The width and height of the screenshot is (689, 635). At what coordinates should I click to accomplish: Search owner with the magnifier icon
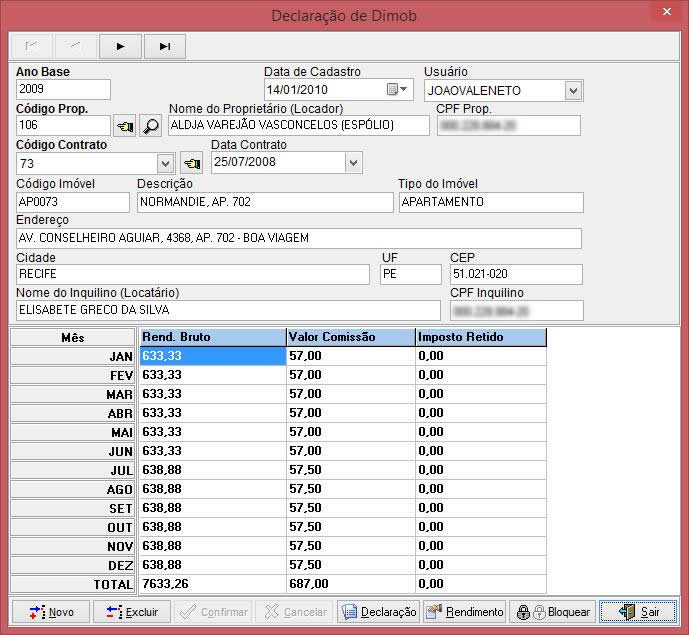(150, 126)
